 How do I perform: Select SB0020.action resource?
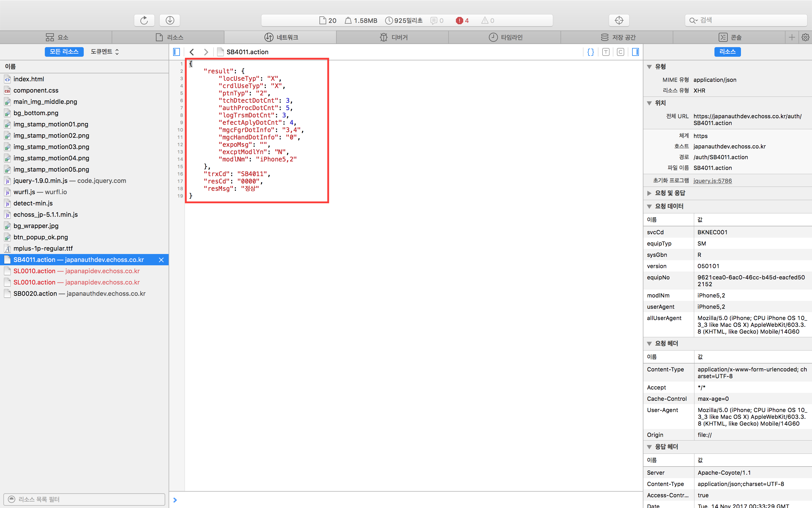[x=84, y=294]
